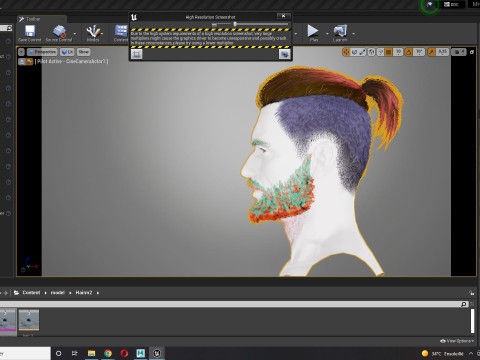This screenshot has height=360, width=480.
Task: Click the specify capture region button
Action: click(x=137, y=54)
